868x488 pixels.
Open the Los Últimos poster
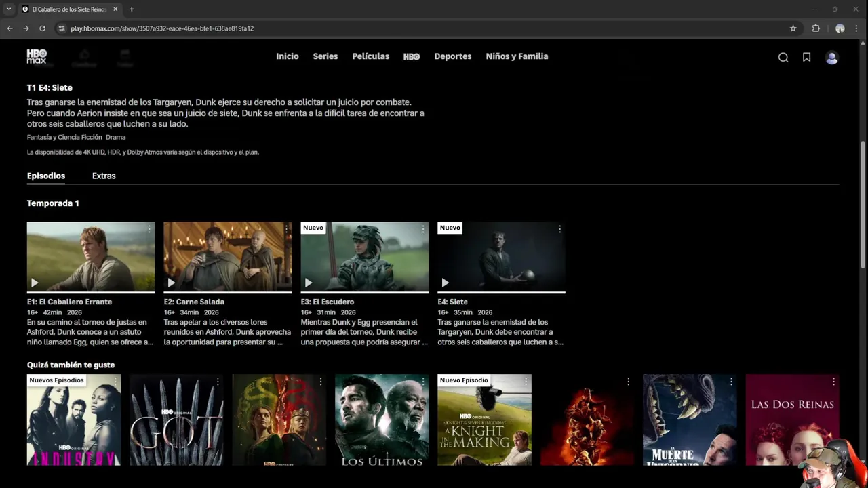(x=382, y=420)
